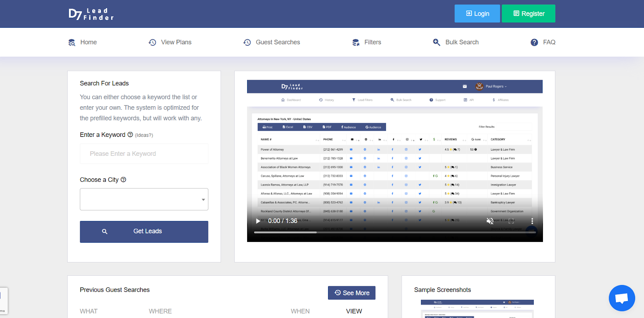Click the reCAPTCHA badge at page edge

[4, 301]
